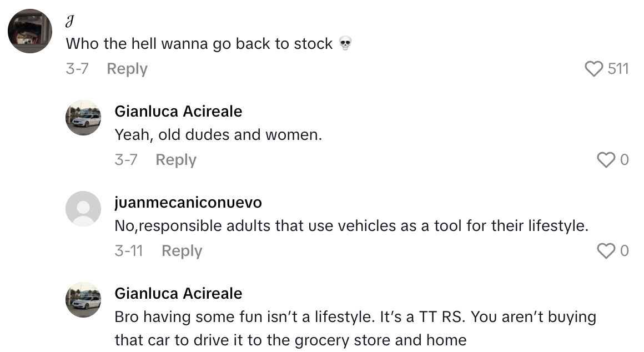Image resolution: width=644 pixels, height=352 pixels.
Task: Click the 3-11 timestamp on juanmecaniconuevo's reply
Action: [x=129, y=251]
